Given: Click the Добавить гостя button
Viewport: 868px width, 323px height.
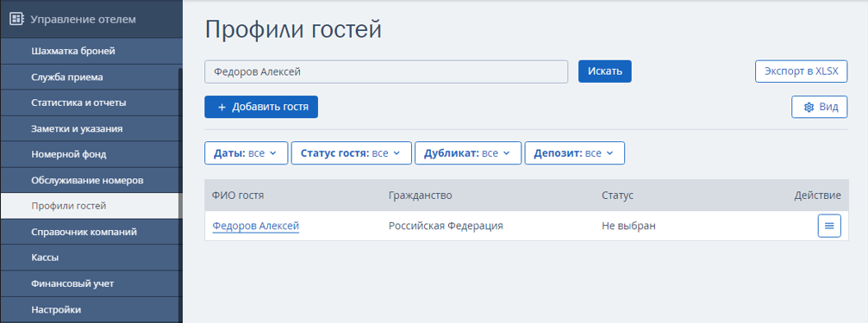Looking at the screenshot, I should (x=261, y=107).
